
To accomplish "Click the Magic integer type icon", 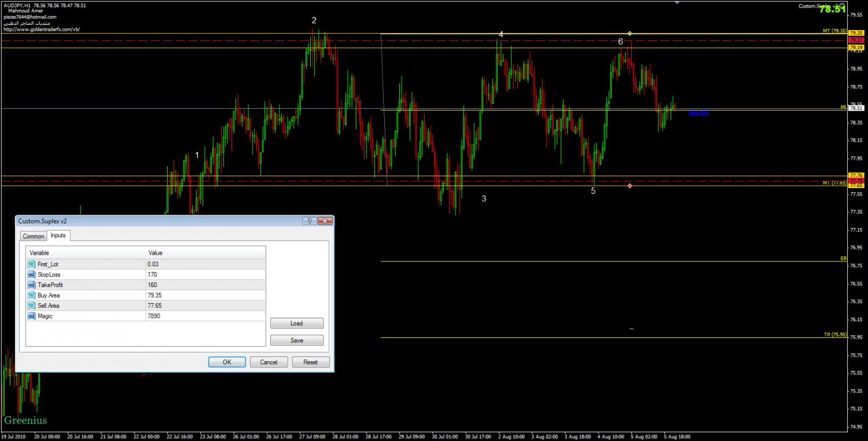I will (x=31, y=316).
